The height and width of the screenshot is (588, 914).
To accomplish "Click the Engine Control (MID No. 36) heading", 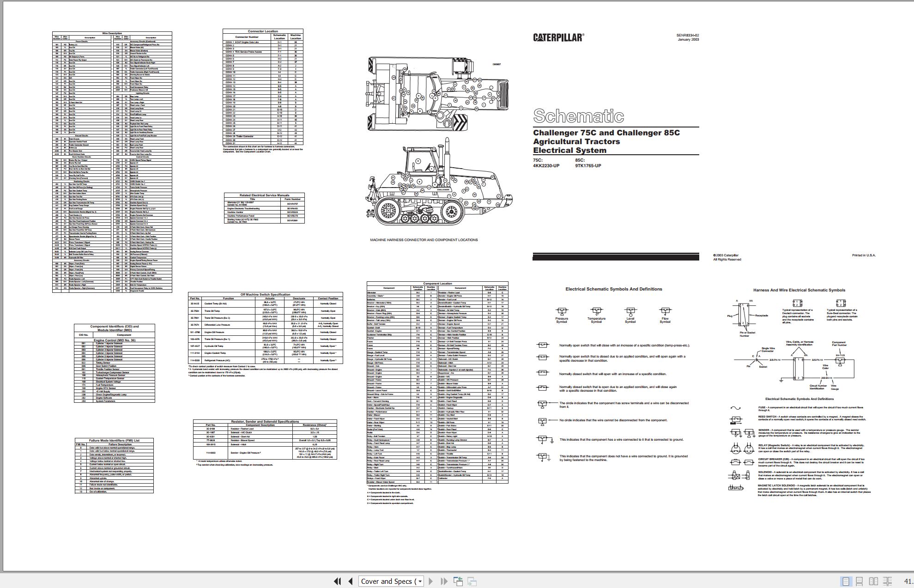I will 114,340.
